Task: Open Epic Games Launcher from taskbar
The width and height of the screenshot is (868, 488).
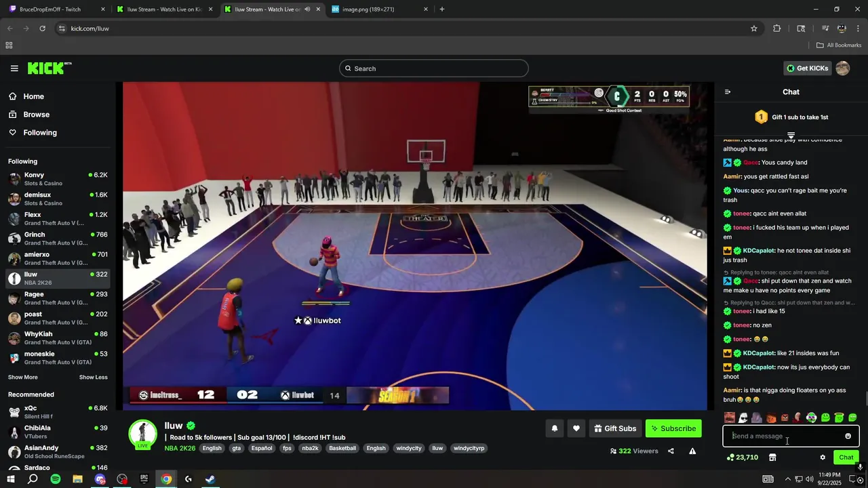Action: pos(144,479)
